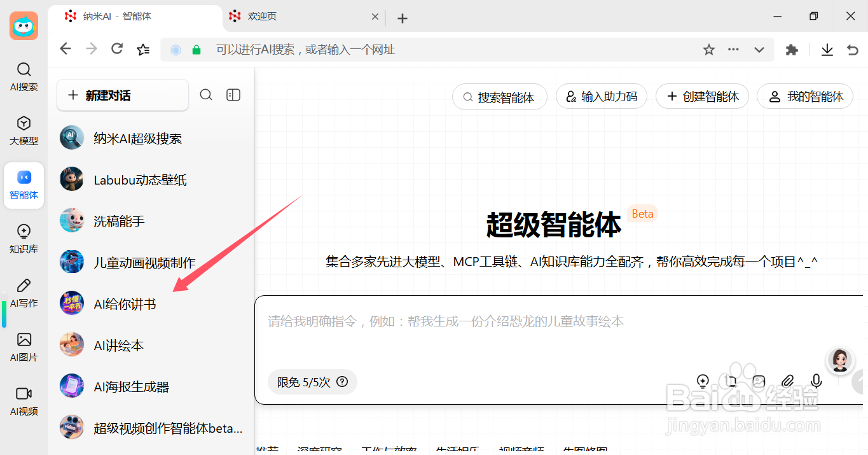Open conversation search via magnifier icon
Viewport: 868px width, 455px height.
pos(206,94)
